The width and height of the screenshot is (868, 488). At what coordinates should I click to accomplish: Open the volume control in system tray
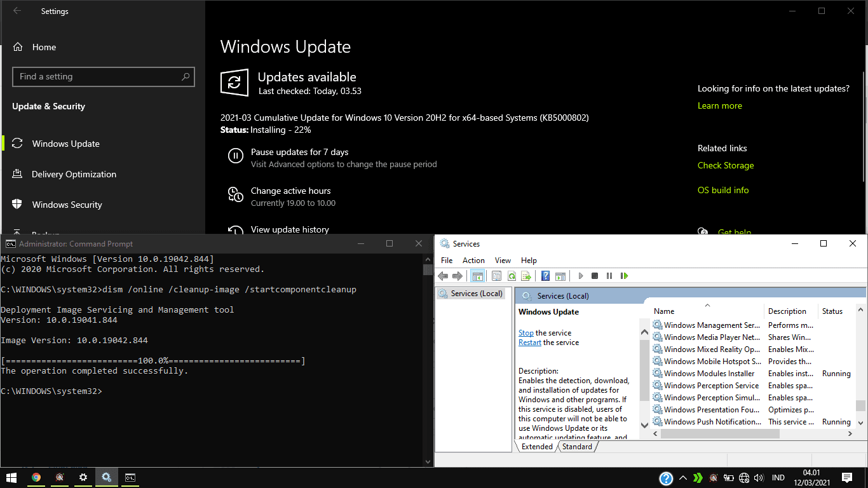[x=759, y=478]
